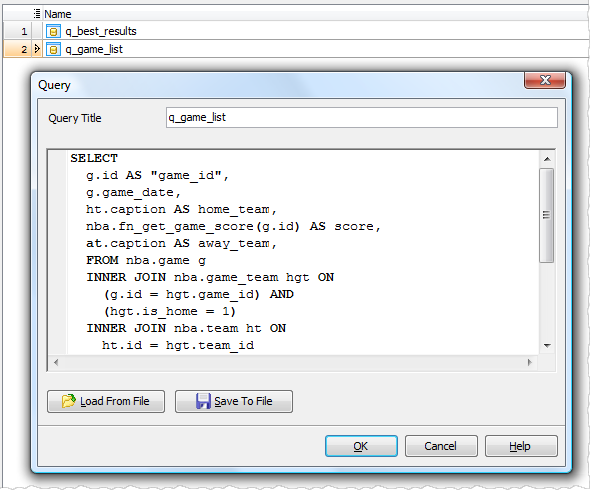The image size is (593, 493).
Task: Confirm the query with OK
Action: (x=361, y=446)
